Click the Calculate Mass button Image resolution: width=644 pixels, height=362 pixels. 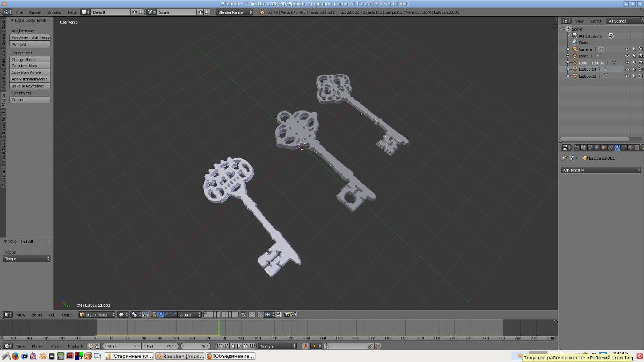[x=30, y=66]
